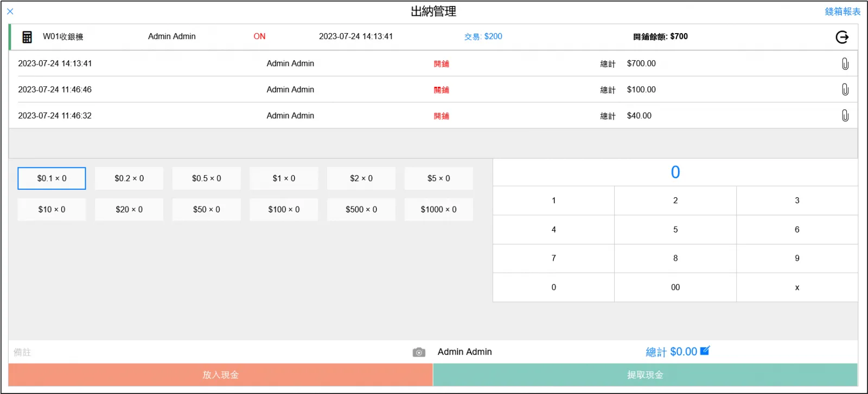Image resolution: width=868 pixels, height=394 pixels.
Task: Click the 備註 remarks input field
Action: 206,352
